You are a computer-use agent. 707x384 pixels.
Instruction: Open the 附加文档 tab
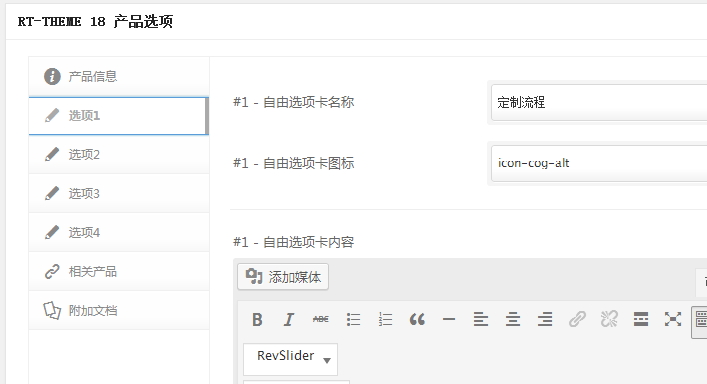(119, 311)
